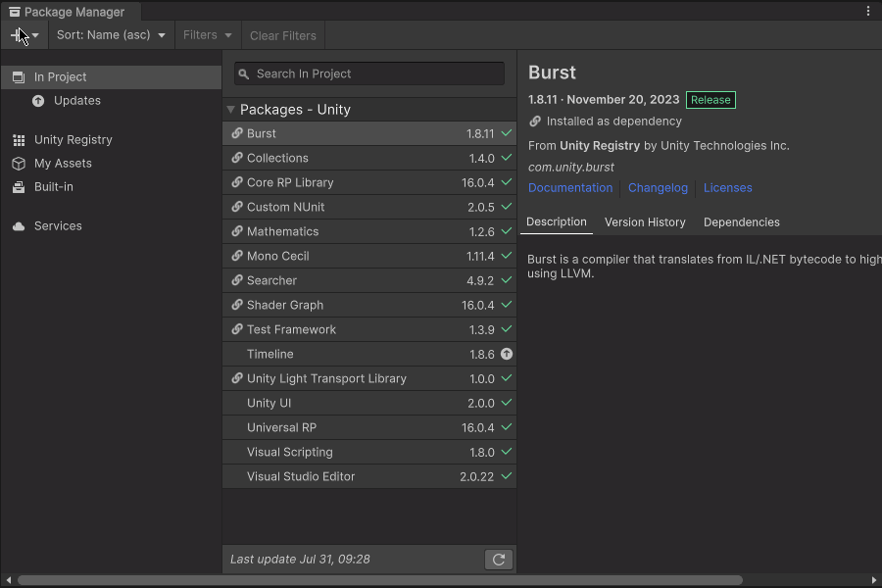Select the Custom NUnit package

click(x=369, y=207)
